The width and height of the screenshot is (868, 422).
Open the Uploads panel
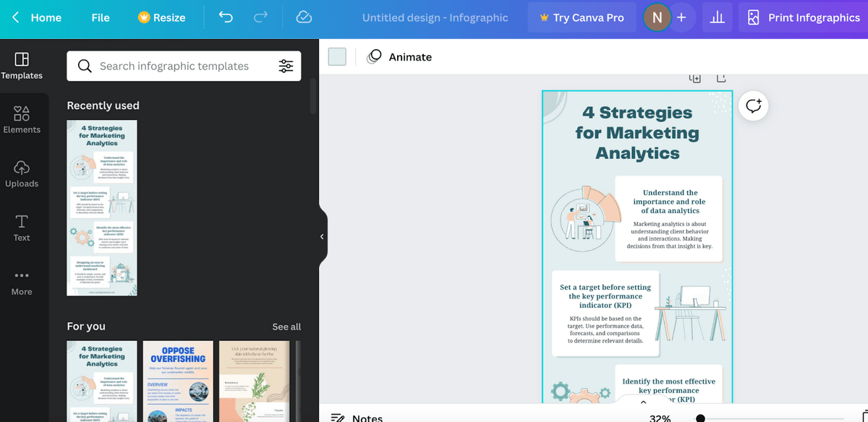(x=22, y=173)
